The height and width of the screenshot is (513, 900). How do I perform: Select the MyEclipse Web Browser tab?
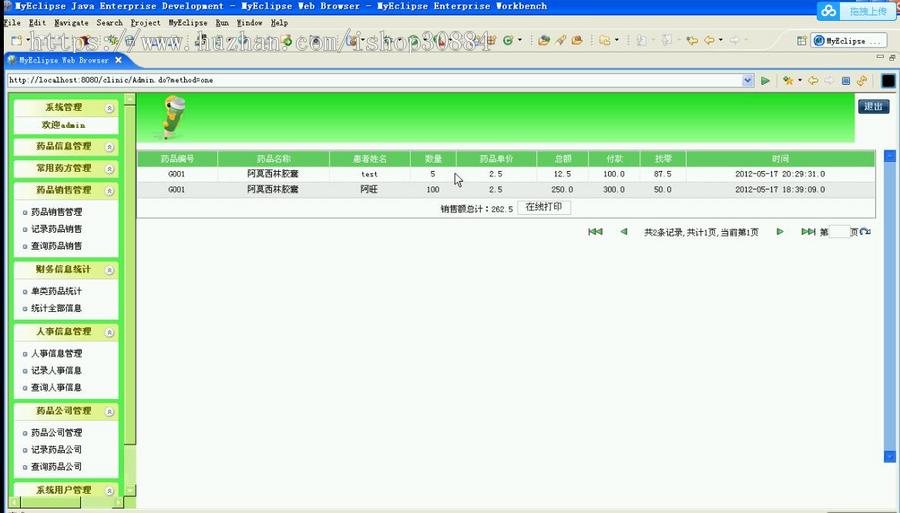tap(63, 60)
